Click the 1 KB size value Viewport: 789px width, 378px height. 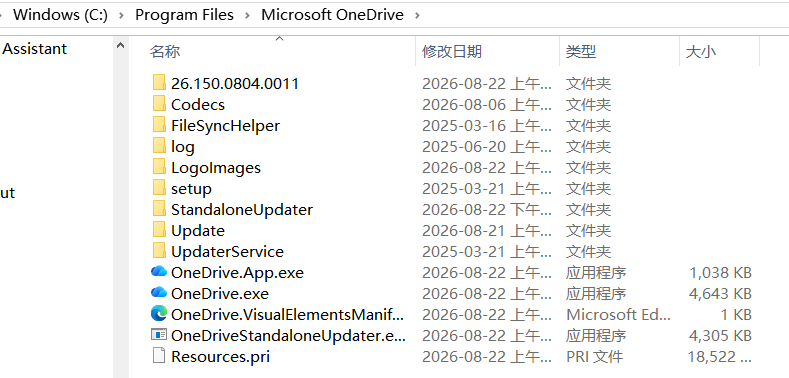(736, 315)
